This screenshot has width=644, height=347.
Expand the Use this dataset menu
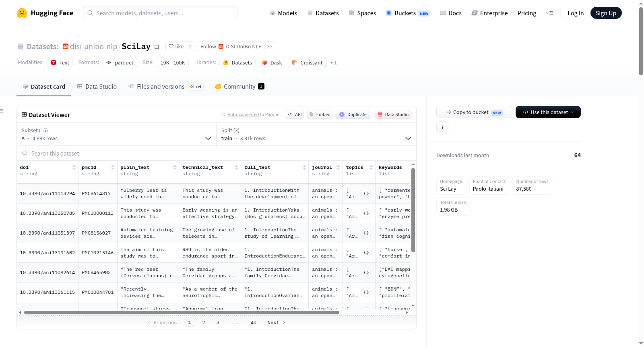[548, 112]
